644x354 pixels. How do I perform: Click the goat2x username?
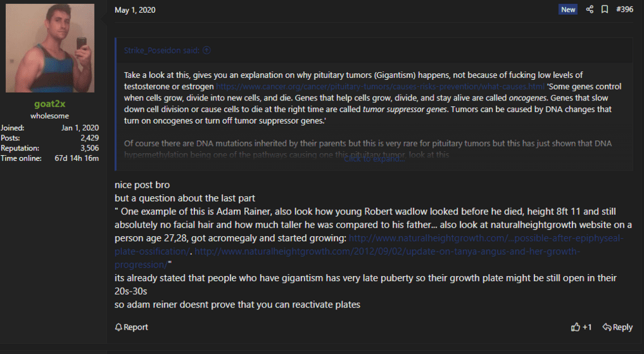click(x=50, y=104)
